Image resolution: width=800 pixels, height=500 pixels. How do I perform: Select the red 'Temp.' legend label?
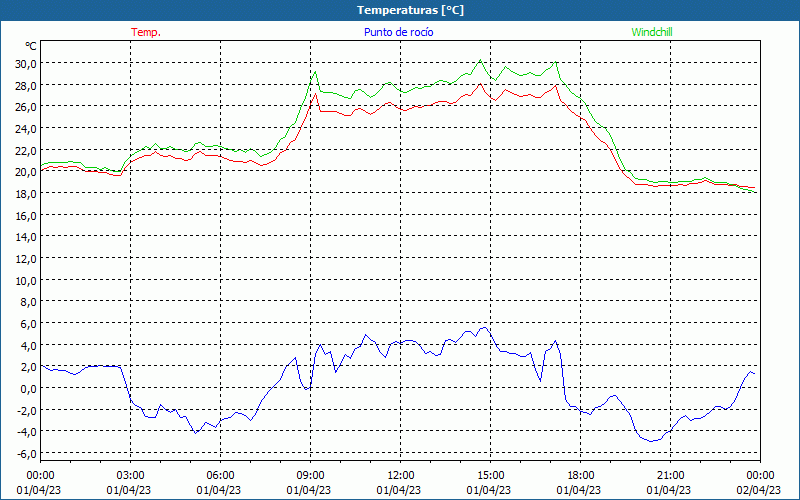(x=146, y=32)
